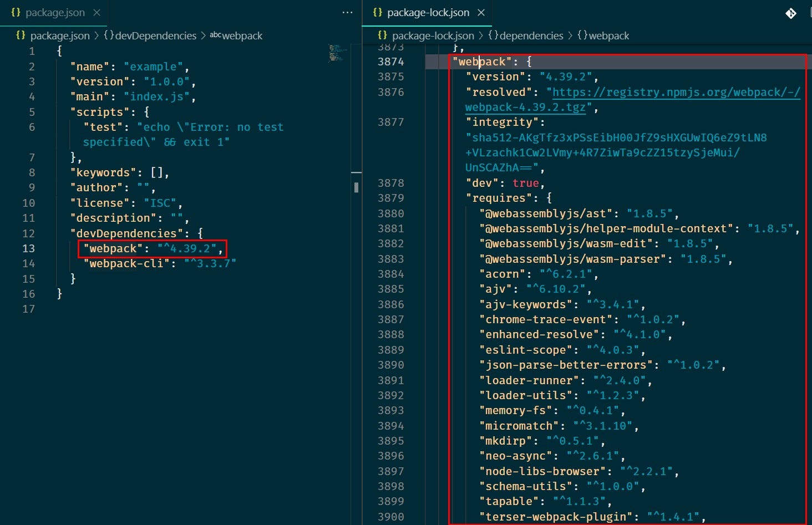Close the package.json tab
Viewport: 812px width, 525px height.
[x=97, y=12]
